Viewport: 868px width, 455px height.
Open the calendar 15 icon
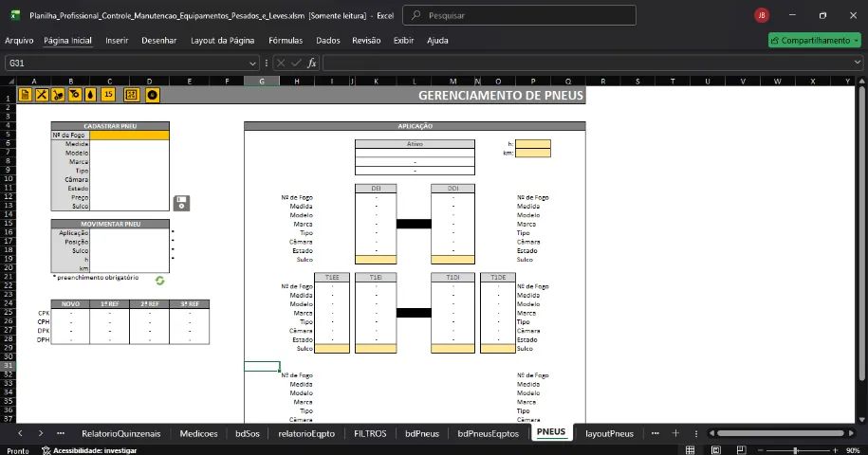click(108, 95)
